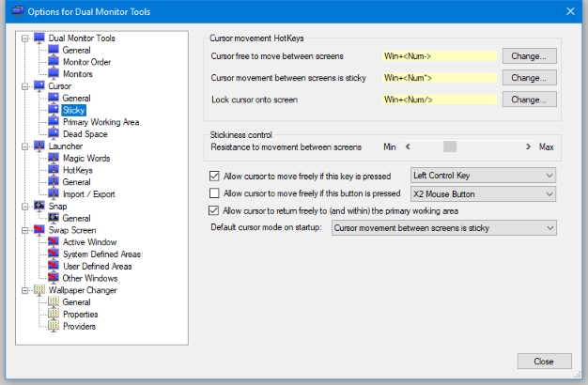Click the Cursor category icon in tree
Viewport: 588px width, 385px height.
(39, 85)
